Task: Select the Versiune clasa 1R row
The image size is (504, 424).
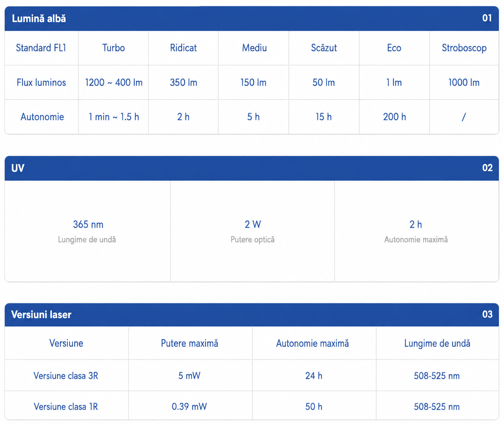Action: click(252, 406)
